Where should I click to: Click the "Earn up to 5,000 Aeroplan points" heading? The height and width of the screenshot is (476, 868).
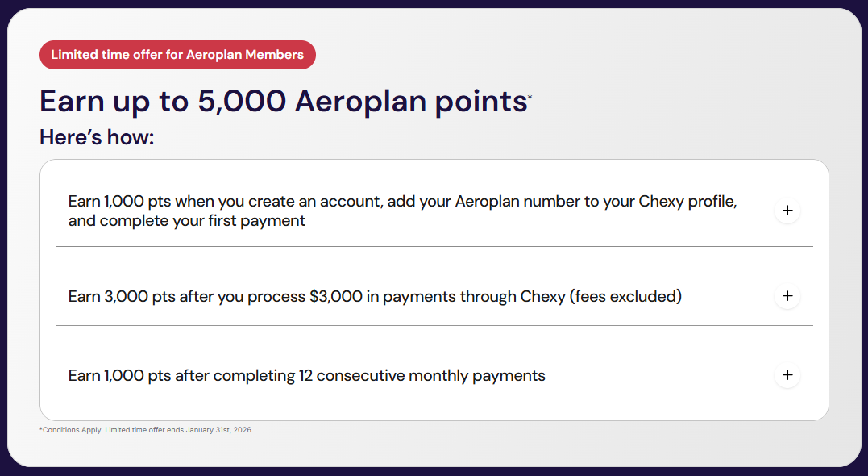point(282,102)
